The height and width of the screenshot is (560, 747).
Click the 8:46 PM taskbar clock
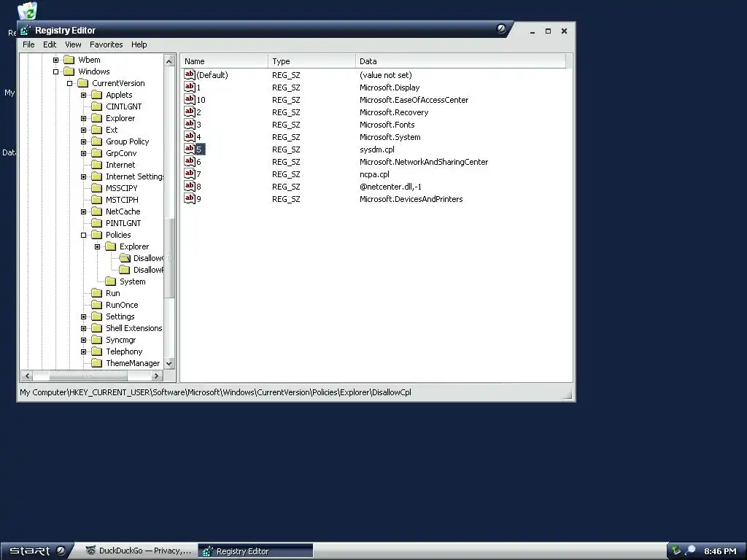pos(720,551)
